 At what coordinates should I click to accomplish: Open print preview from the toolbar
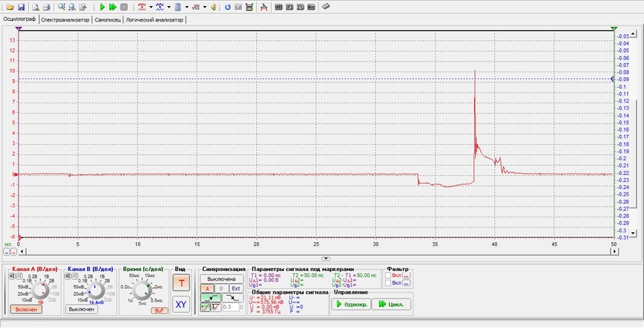pos(36,7)
